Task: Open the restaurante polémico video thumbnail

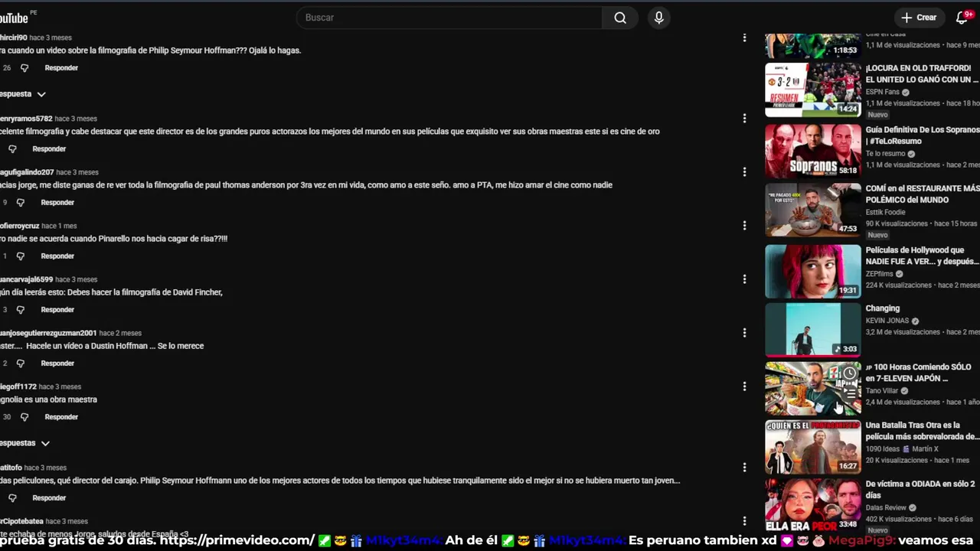Action: pyautogui.click(x=813, y=210)
